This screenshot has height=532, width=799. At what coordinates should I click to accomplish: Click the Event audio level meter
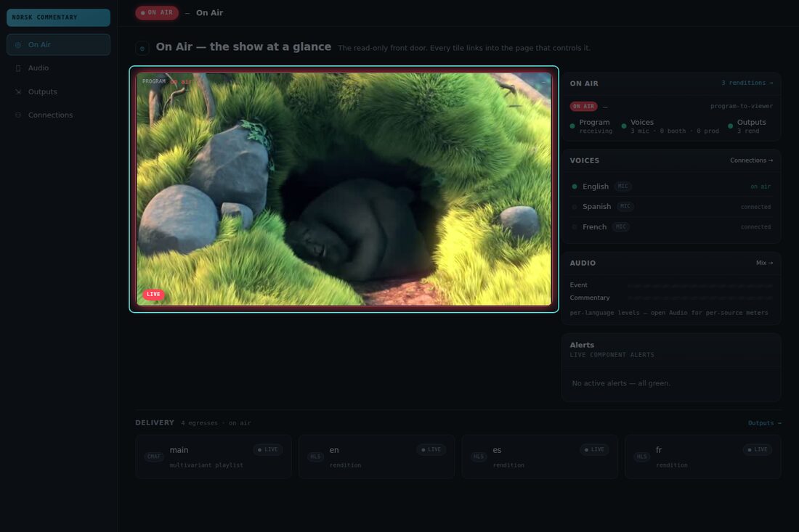click(x=700, y=286)
